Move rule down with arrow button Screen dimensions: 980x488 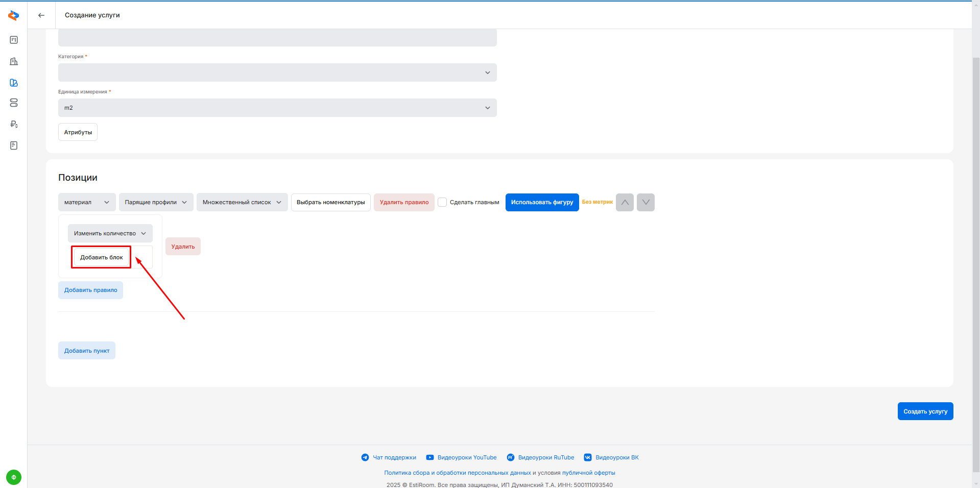click(646, 202)
